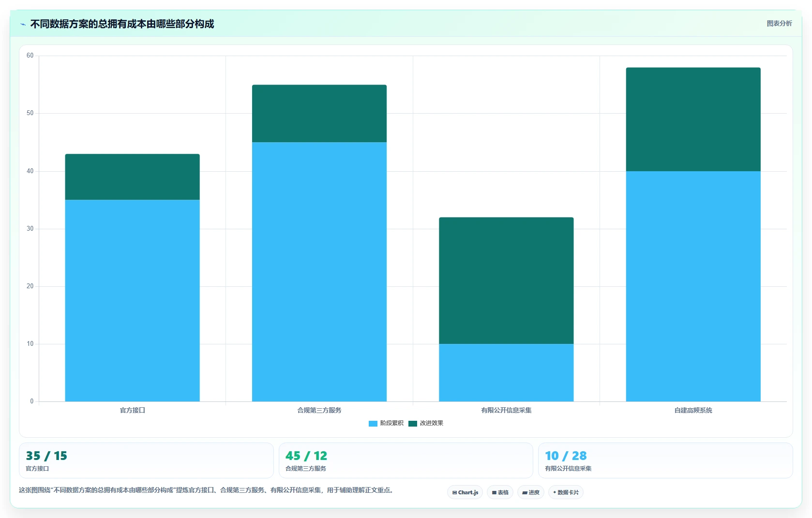Click the y-axis value 10
This screenshot has width=812, height=518.
(x=30, y=344)
